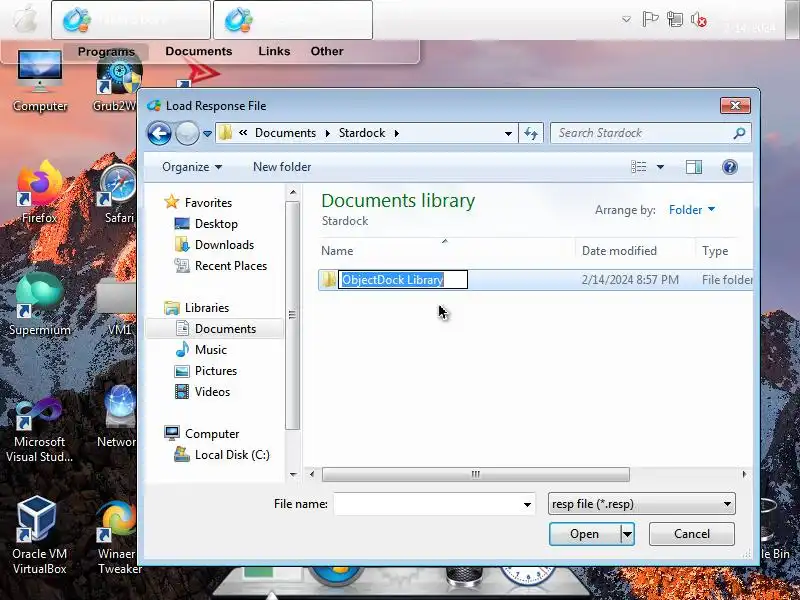This screenshot has width=800, height=600.
Task: Click Stardock in the address breadcrumb
Action: pos(362,133)
